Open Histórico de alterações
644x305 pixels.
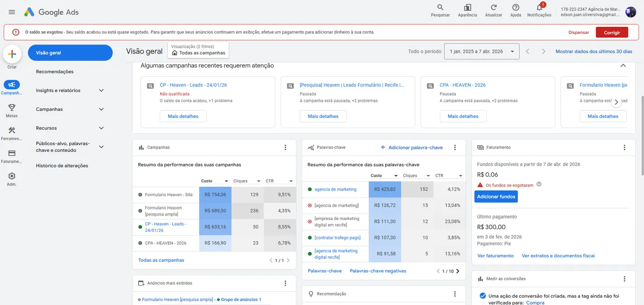(x=62, y=166)
